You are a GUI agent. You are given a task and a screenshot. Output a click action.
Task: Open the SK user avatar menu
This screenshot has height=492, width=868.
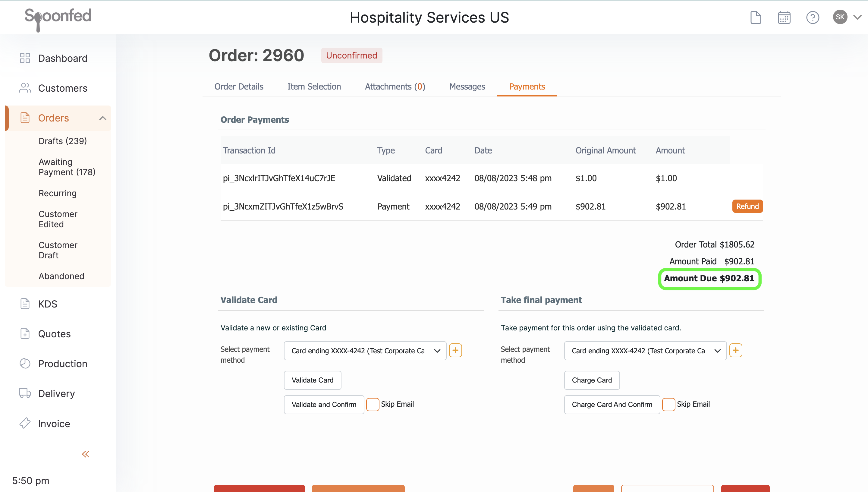tap(840, 17)
